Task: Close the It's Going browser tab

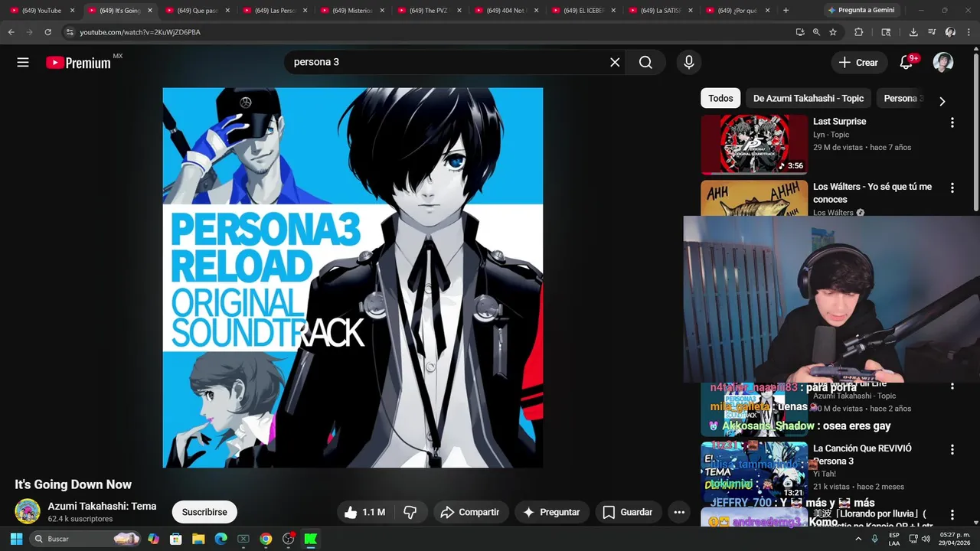Action: point(149,11)
